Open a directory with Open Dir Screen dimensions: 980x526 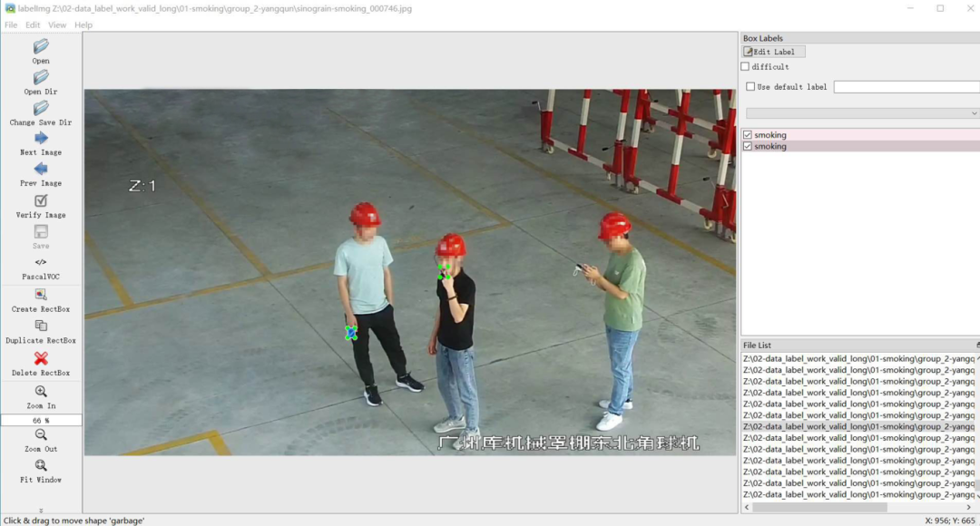tap(41, 78)
